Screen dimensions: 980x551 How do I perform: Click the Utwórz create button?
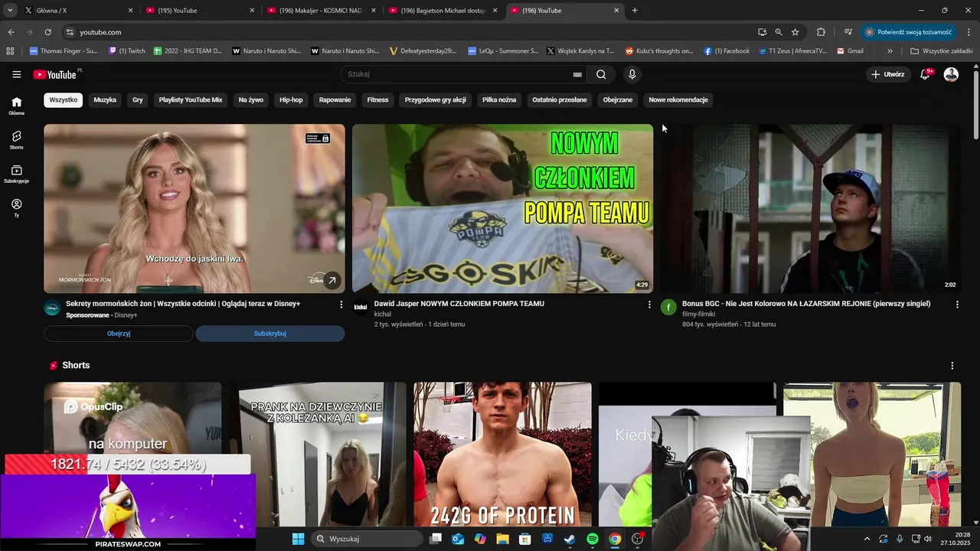pyautogui.click(x=887, y=74)
